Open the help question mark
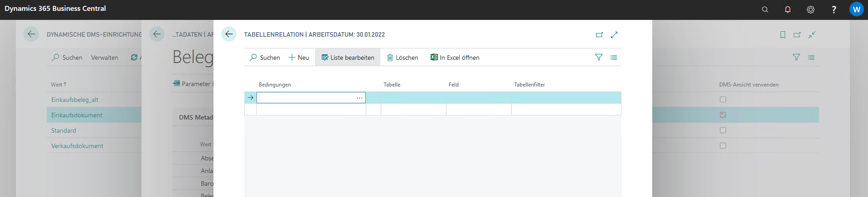 click(x=834, y=10)
